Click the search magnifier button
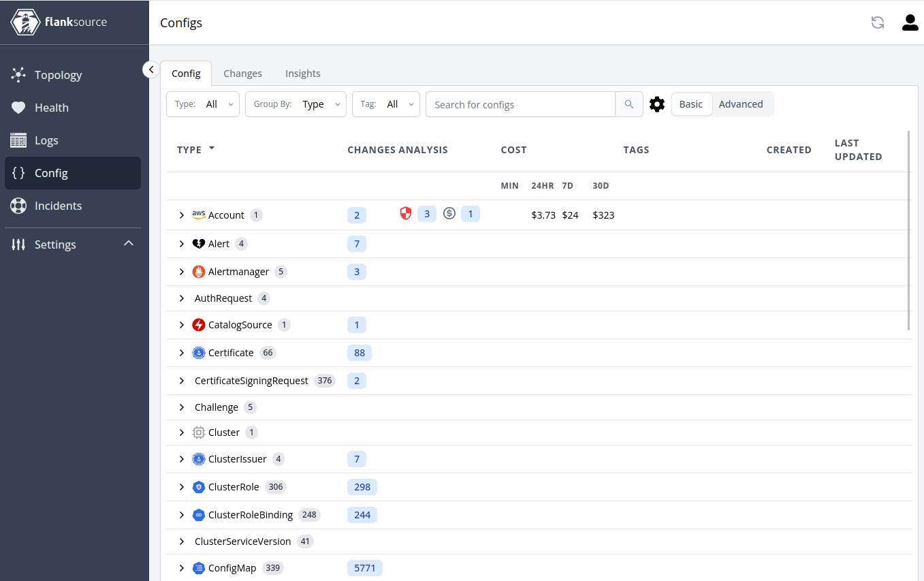 coord(629,104)
